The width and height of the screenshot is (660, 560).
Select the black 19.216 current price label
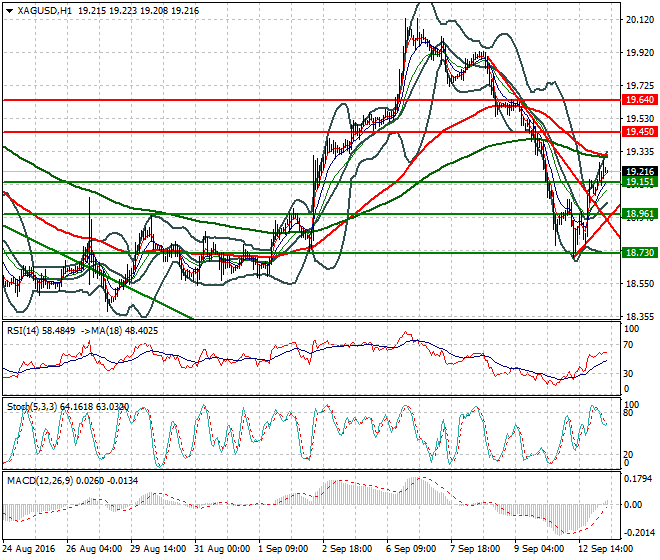click(640, 171)
